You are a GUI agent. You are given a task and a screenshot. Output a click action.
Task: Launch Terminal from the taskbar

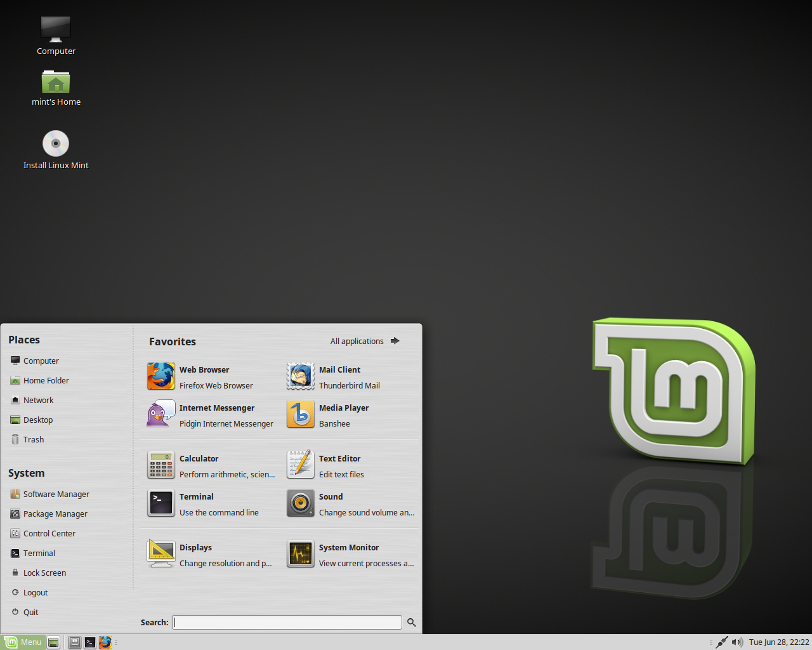click(x=90, y=642)
